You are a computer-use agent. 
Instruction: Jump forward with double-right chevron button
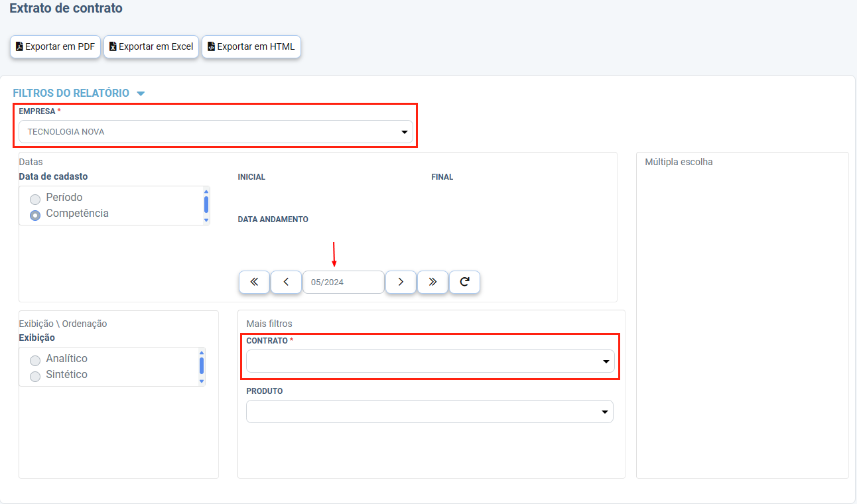(x=432, y=282)
